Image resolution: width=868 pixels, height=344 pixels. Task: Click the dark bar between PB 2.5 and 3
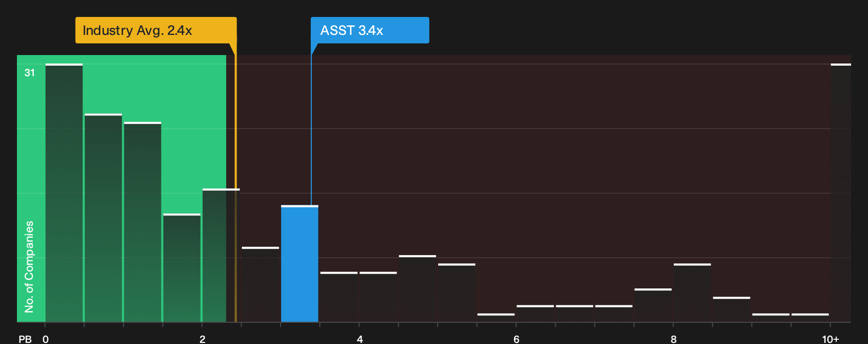click(260, 285)
